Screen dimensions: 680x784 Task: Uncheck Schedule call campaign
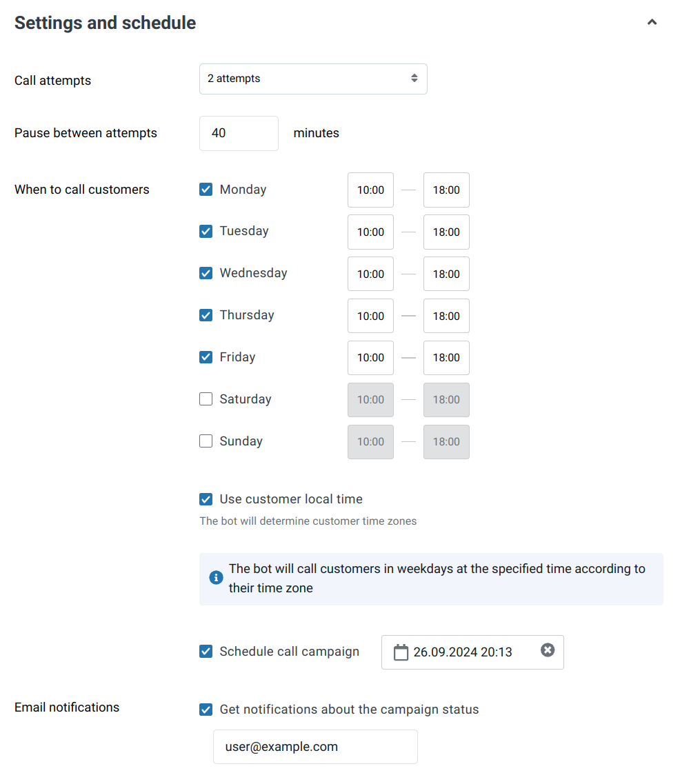(206, 652)
